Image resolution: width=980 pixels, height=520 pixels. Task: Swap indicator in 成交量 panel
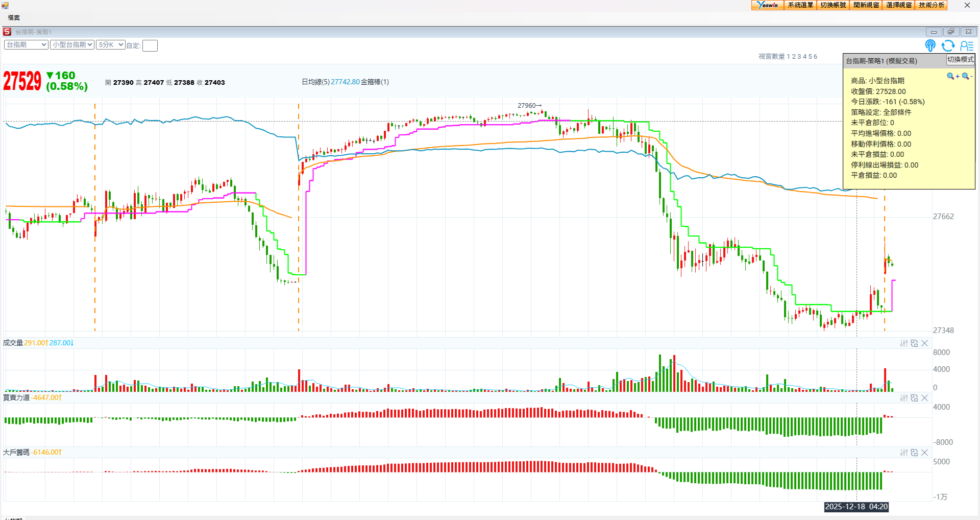pos(914,343)
